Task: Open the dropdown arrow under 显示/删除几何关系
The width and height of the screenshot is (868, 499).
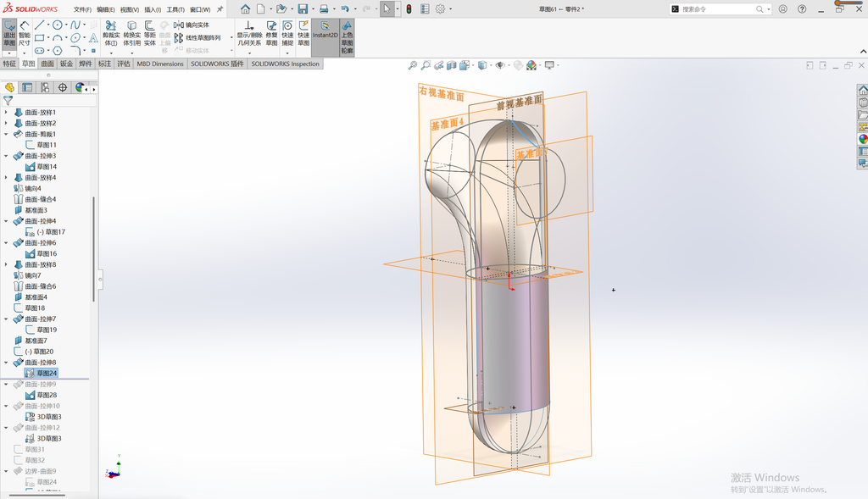Action: [x=249, y=53]
